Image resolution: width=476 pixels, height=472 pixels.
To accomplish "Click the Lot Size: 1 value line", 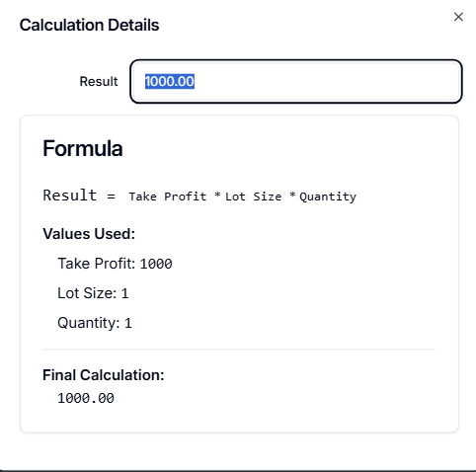I will click(93, 293).
